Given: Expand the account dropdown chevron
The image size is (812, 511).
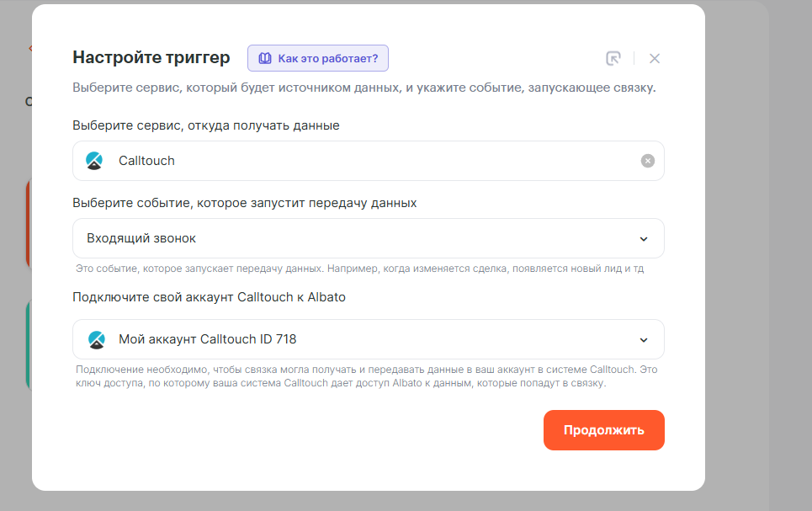Looking at the screenshot, I should coord(644,340).
